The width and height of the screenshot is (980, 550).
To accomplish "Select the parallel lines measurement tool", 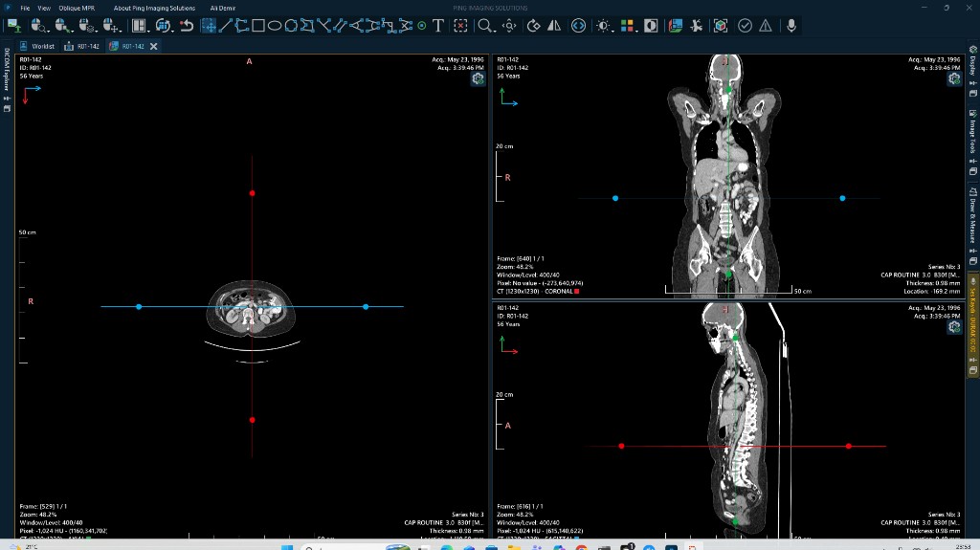I will pyautogui.click(x=340, y=26).
